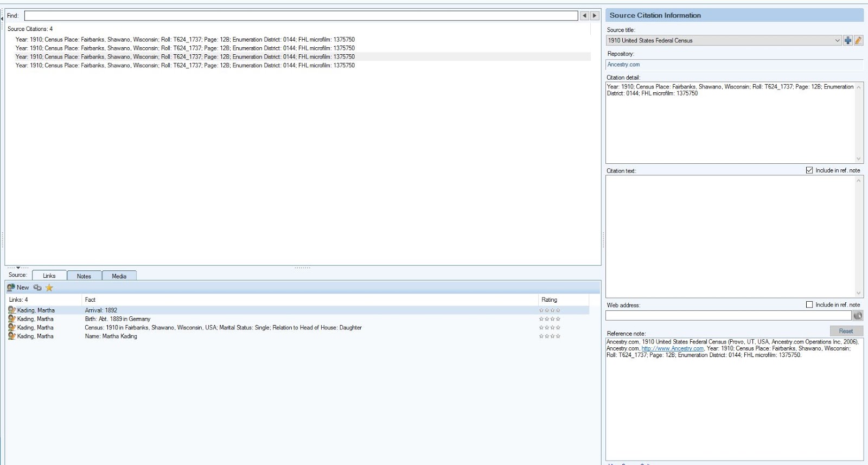This screenshot has width=868, height=465.
Task: Click the Fact column header
Action: [309, 300]
